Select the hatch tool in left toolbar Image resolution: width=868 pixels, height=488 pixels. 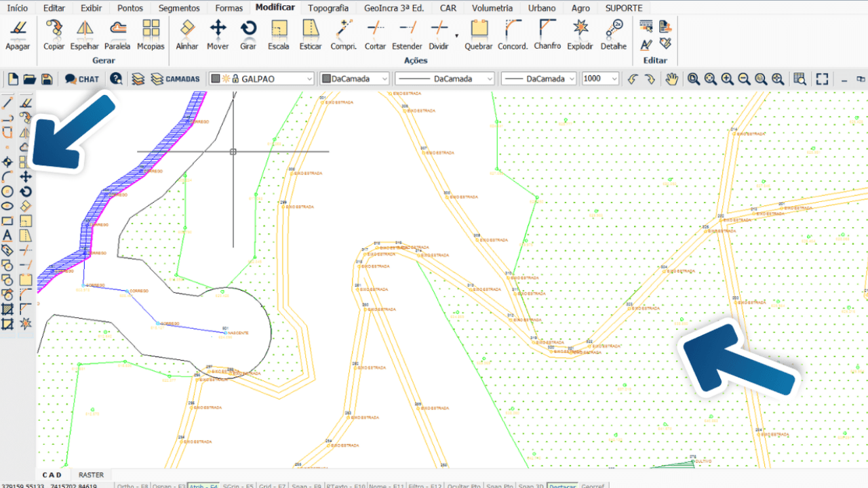[7, 309]
